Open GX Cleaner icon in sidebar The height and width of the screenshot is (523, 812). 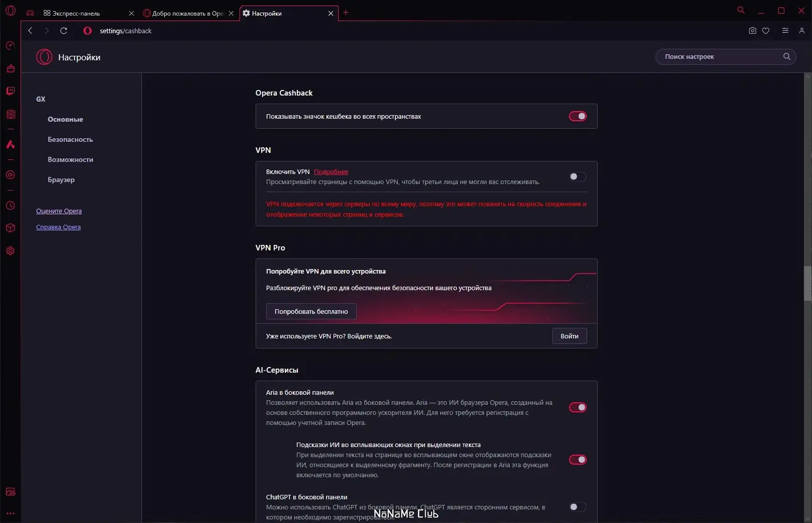pos(11,68)
